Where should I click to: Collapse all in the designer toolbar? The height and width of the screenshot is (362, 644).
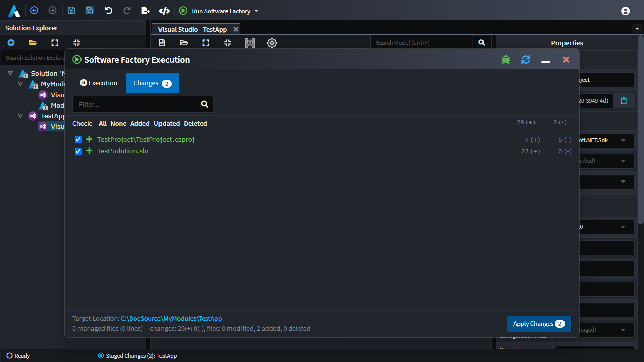[x=227, y=43]
